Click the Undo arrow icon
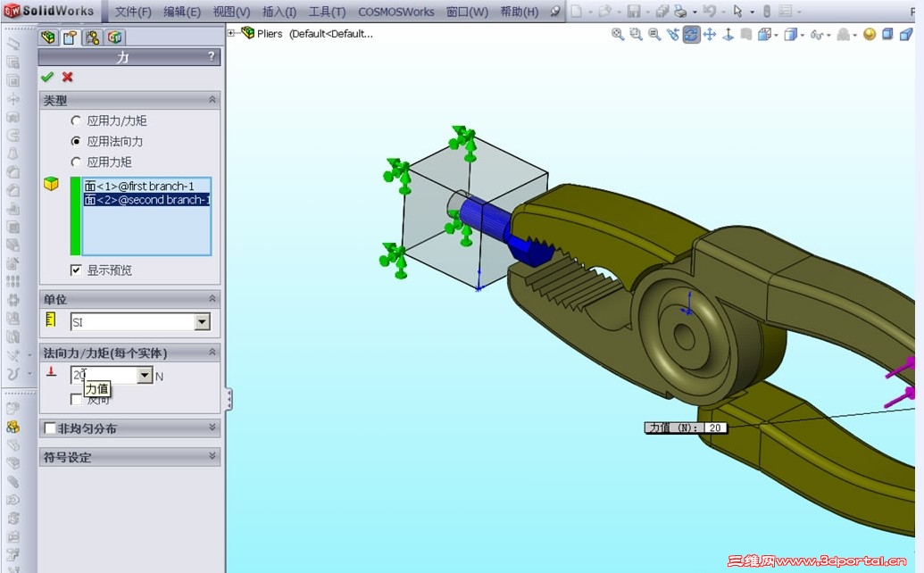 (710, 12)
